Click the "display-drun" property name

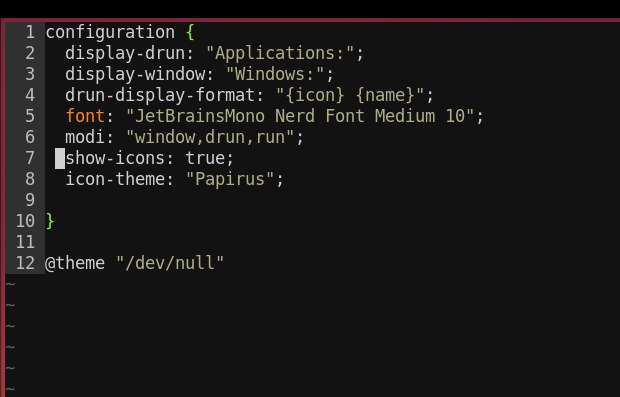125,53
